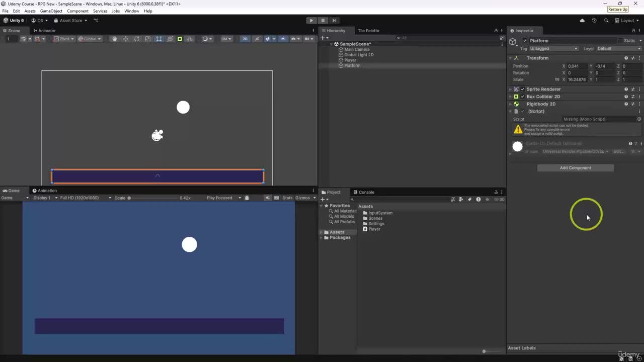Click the Add Component button
The image size is (644, 362).
click(576, 168)
